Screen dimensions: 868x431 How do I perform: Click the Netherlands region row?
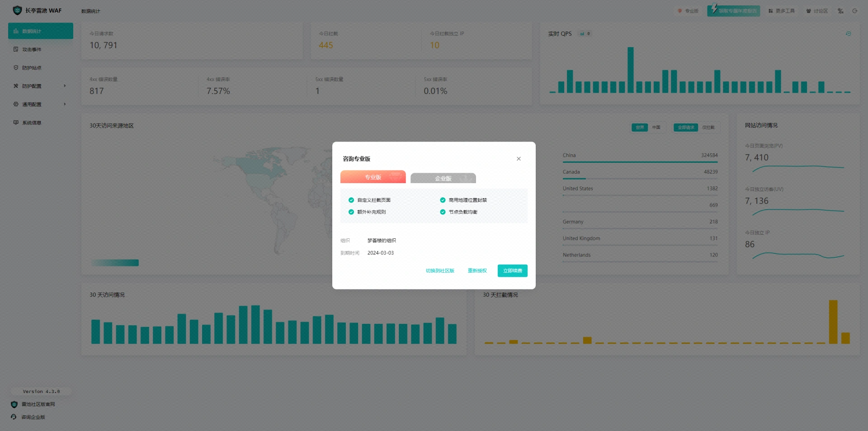click(640, 256)
